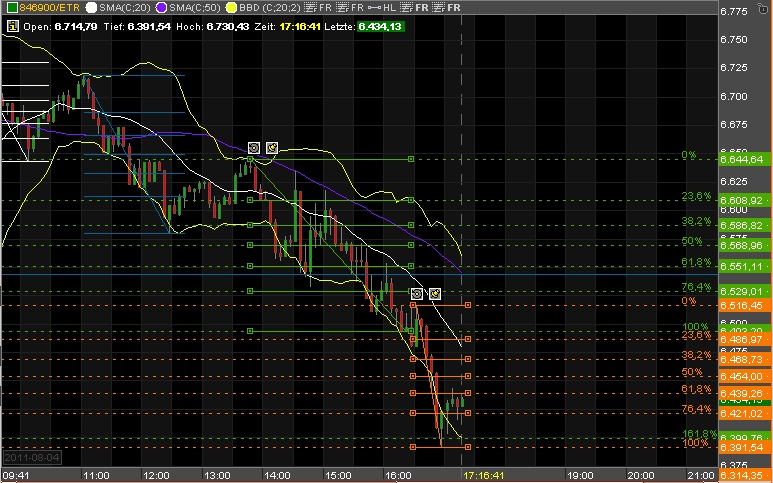
Task: Click the bell alert icon above green Fibonacci anchor
Action: point(272,147)
